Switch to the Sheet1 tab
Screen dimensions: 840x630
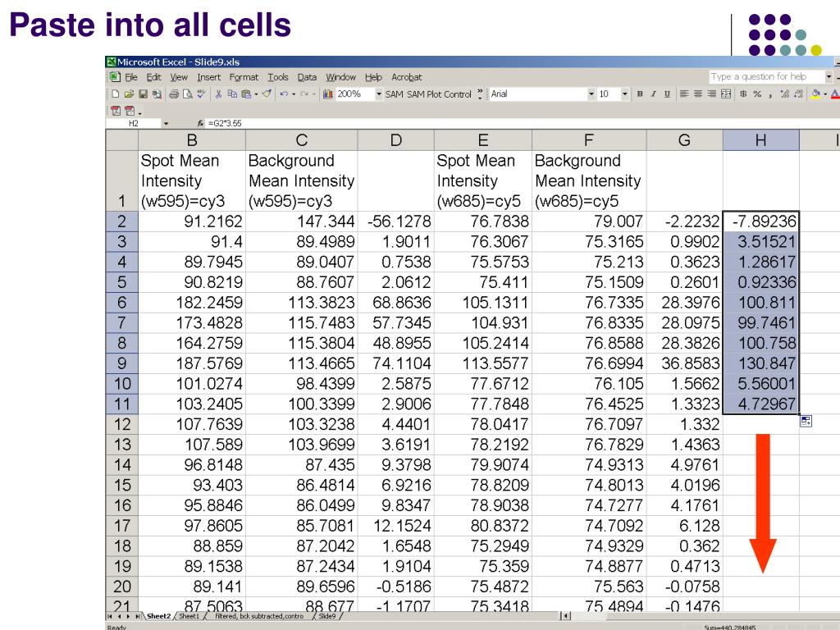click(x=189, y=616)
